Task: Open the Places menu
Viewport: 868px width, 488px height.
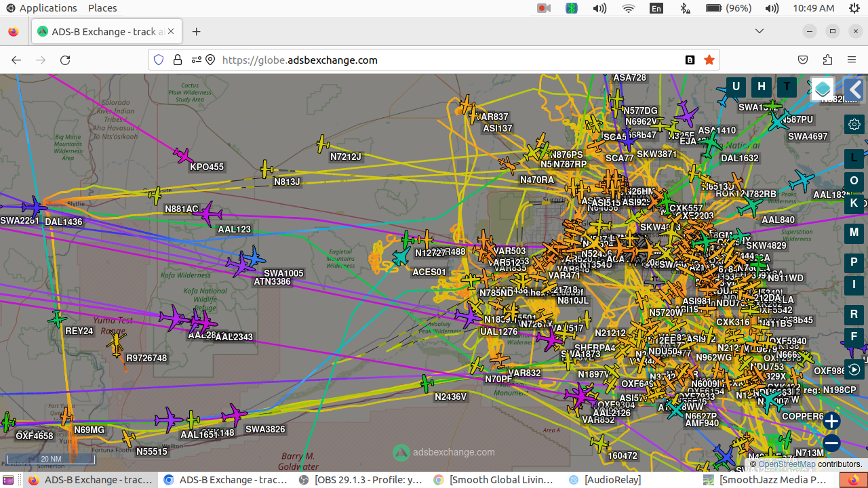Action: [x=102, y=8]
